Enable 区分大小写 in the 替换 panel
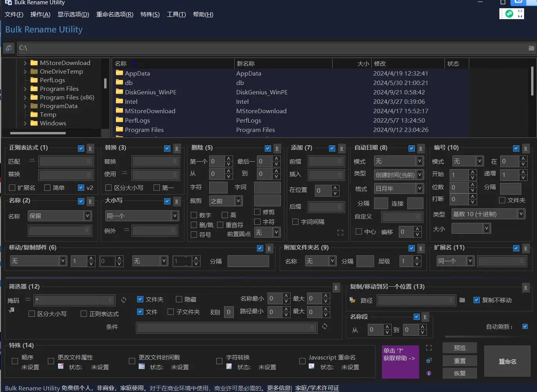Screen dimensions: 537x392 (109, 188)
